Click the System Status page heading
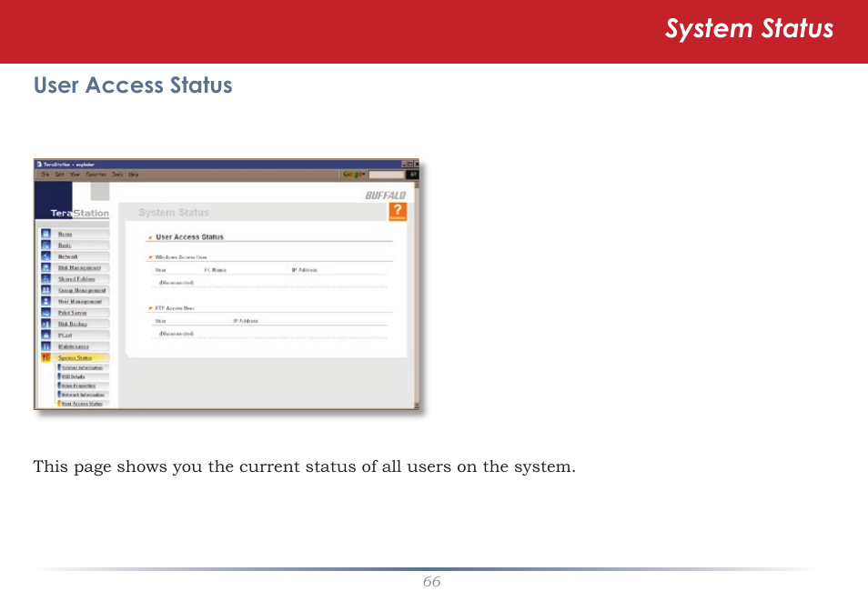This screenshot has height=601, width=868. tap(174, 213)
